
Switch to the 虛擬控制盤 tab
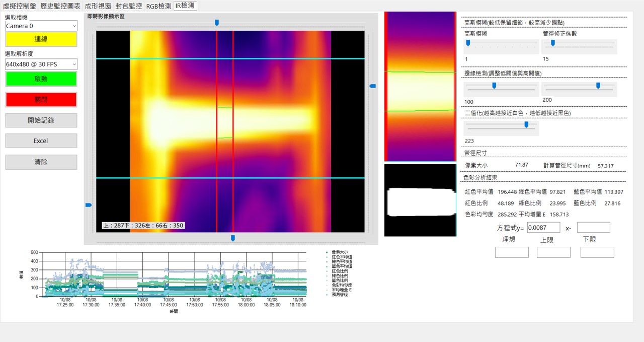20,6
